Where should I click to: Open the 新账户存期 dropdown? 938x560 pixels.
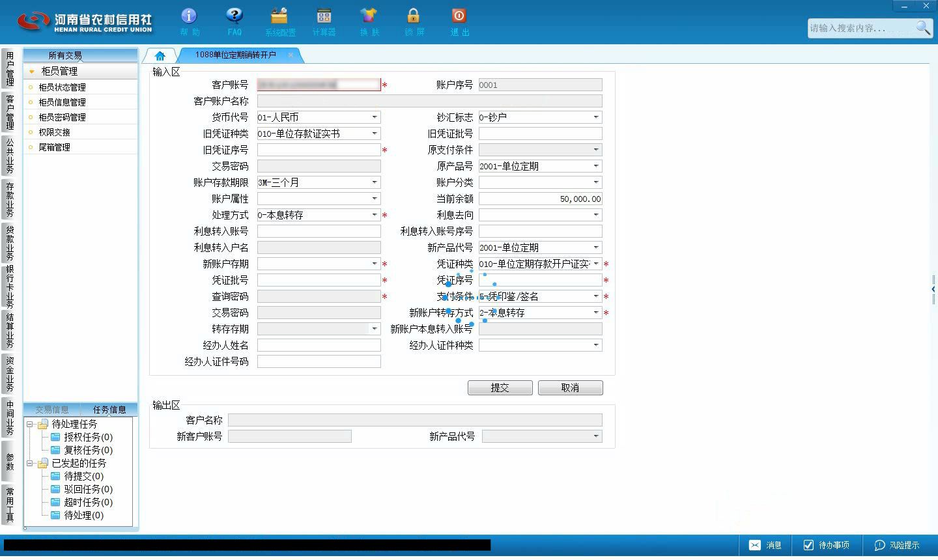375,264
